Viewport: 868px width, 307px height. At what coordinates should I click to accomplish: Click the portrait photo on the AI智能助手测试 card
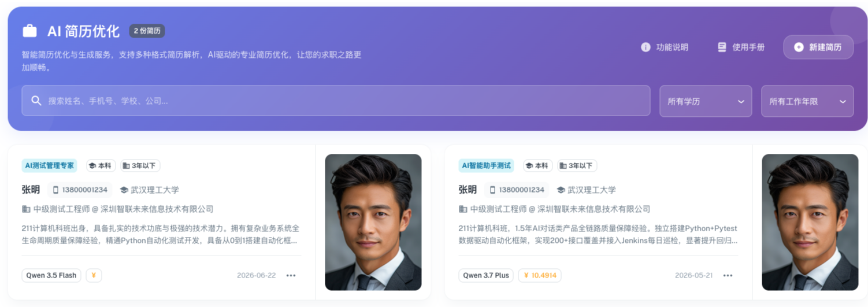coord(810,222)
